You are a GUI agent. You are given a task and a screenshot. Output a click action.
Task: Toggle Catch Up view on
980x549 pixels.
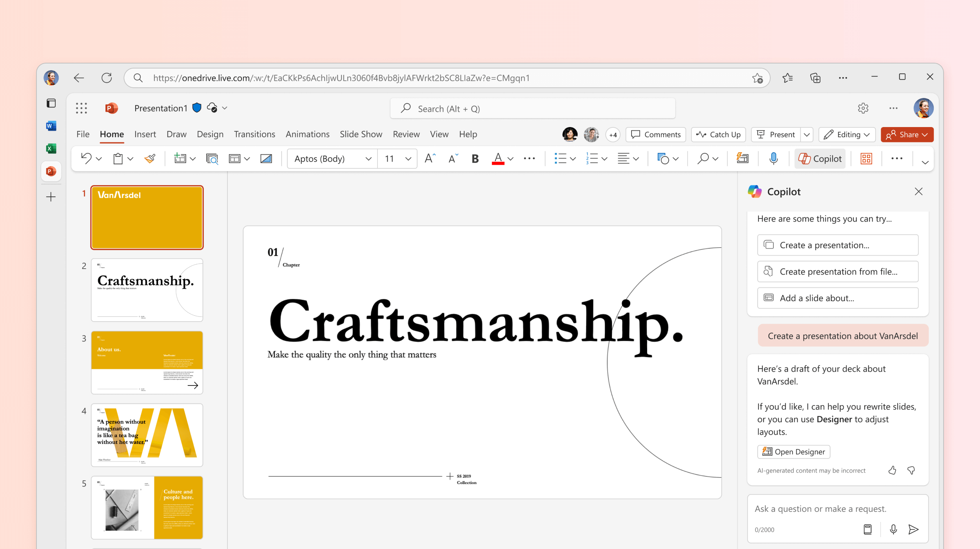718,134
